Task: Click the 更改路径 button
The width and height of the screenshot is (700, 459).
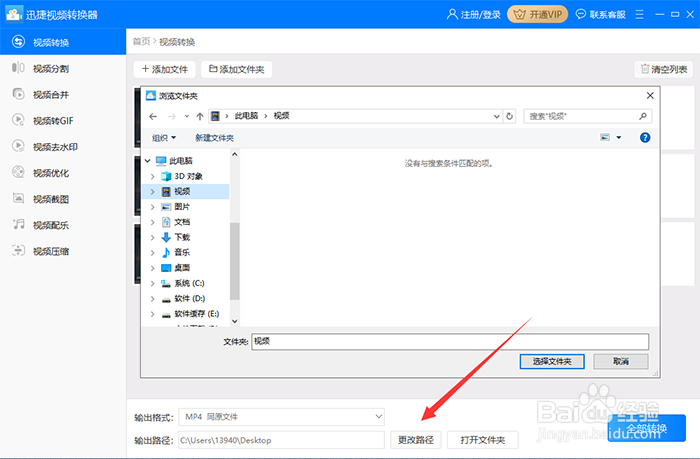Action: pos(416,440)
